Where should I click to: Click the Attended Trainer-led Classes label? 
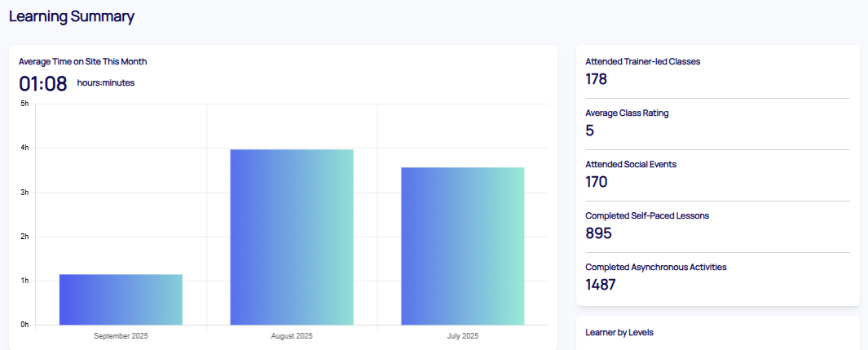click(642, 61)
